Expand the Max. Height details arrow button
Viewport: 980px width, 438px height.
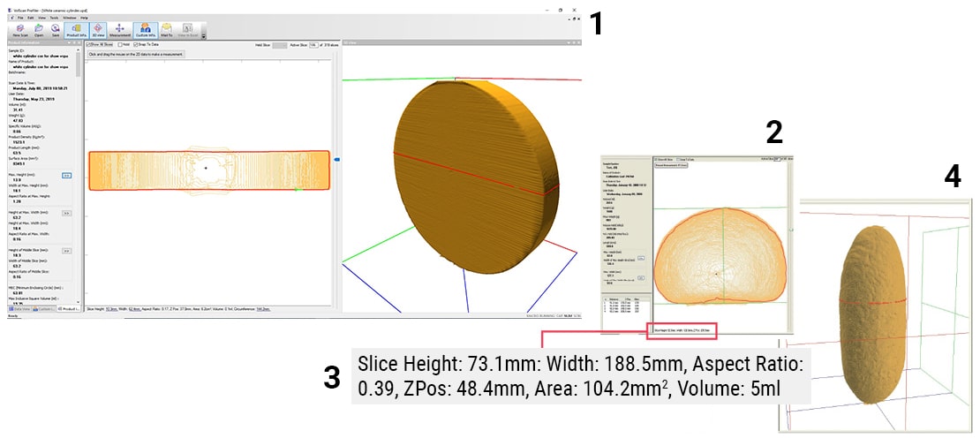point(66,176)
